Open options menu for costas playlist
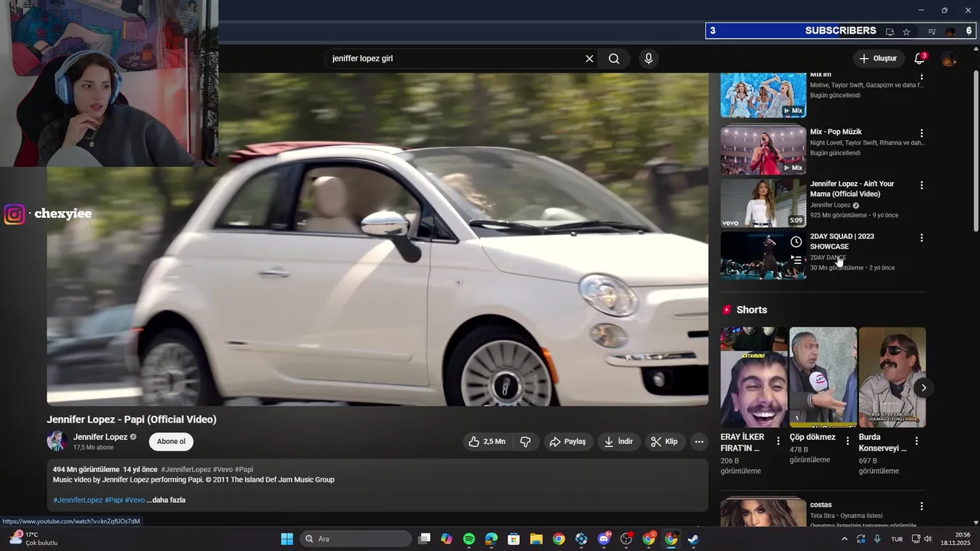980x551 pixels. click(922, 506)
